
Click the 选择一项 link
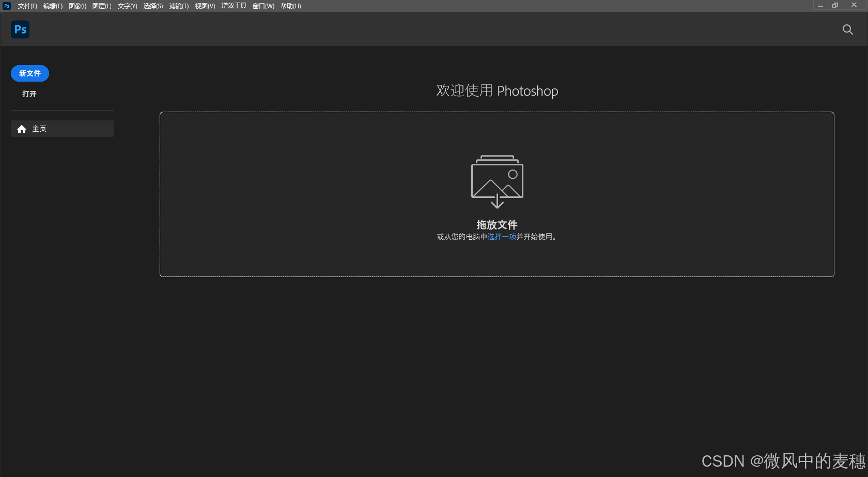tap(502, 237)
